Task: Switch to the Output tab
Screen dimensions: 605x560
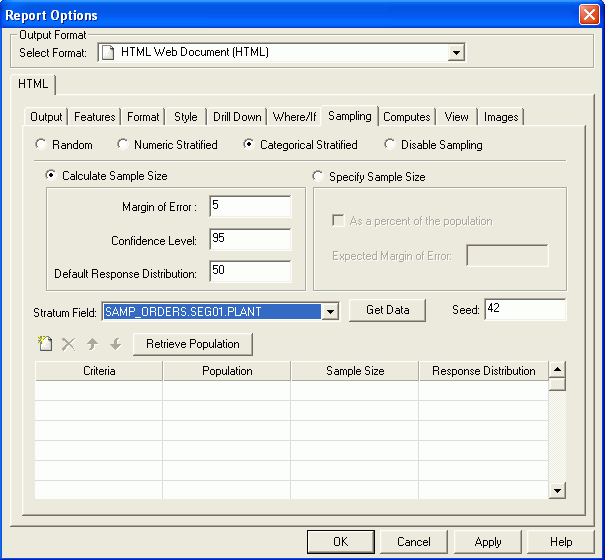Action: tap(46, 117)
